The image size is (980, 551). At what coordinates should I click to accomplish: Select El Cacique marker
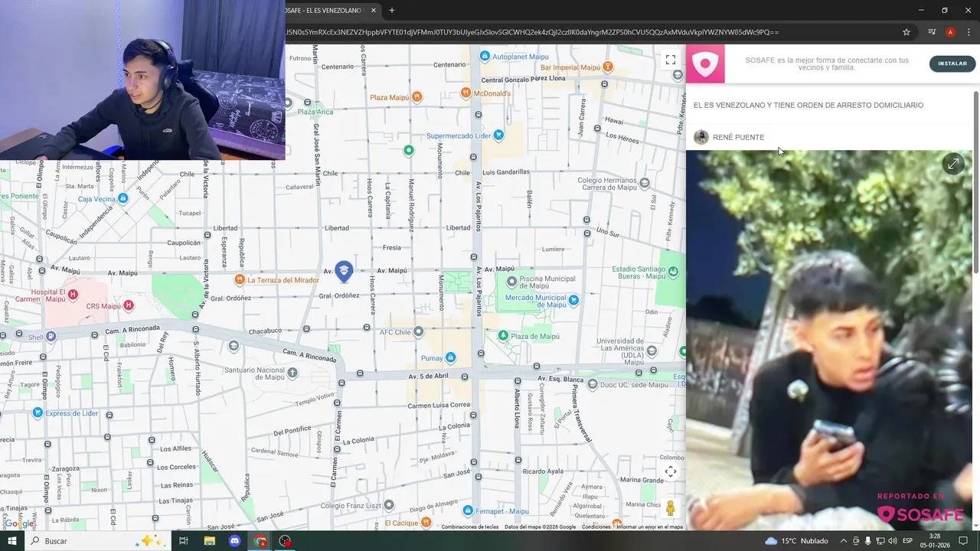point(425,523)
